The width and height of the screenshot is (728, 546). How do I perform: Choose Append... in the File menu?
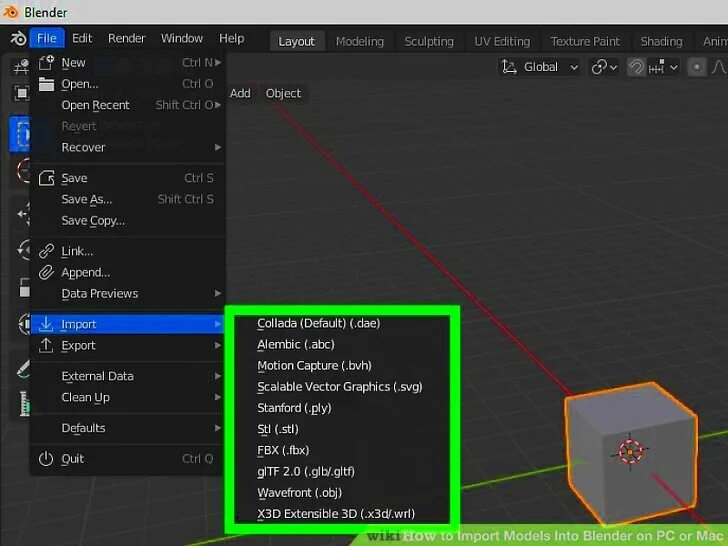pos(128,273)
